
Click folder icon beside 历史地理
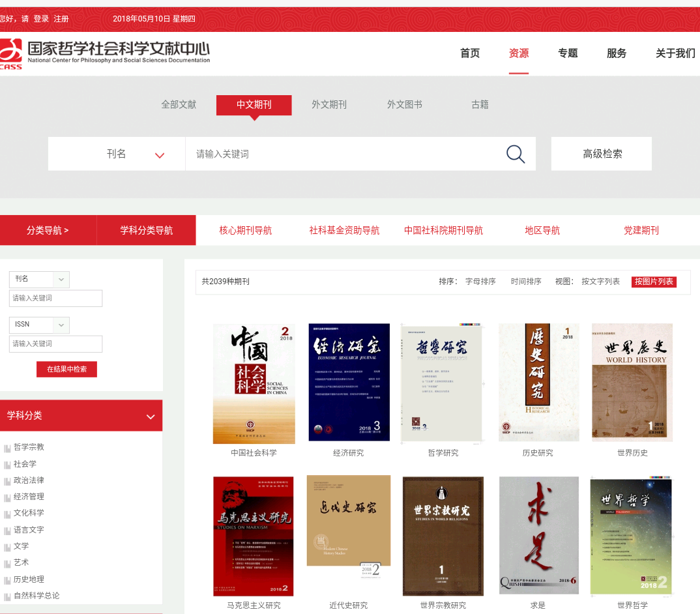click(x=7, y=581)
